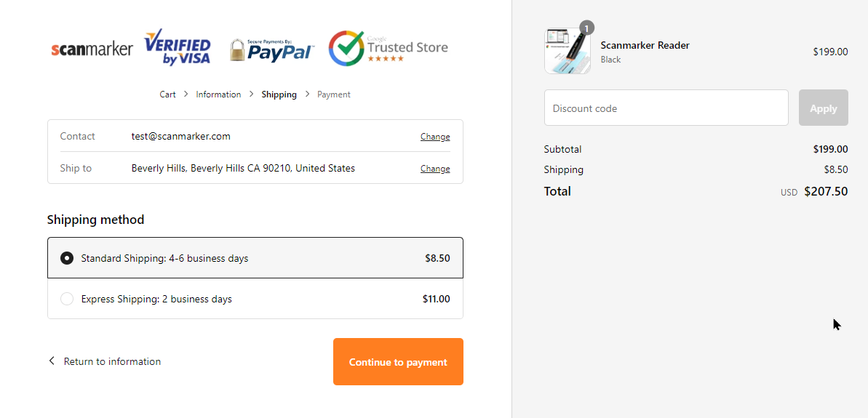The height and width of the screenshot is (418, 868).
Task: Change the contact email
Action: point(435,137)
